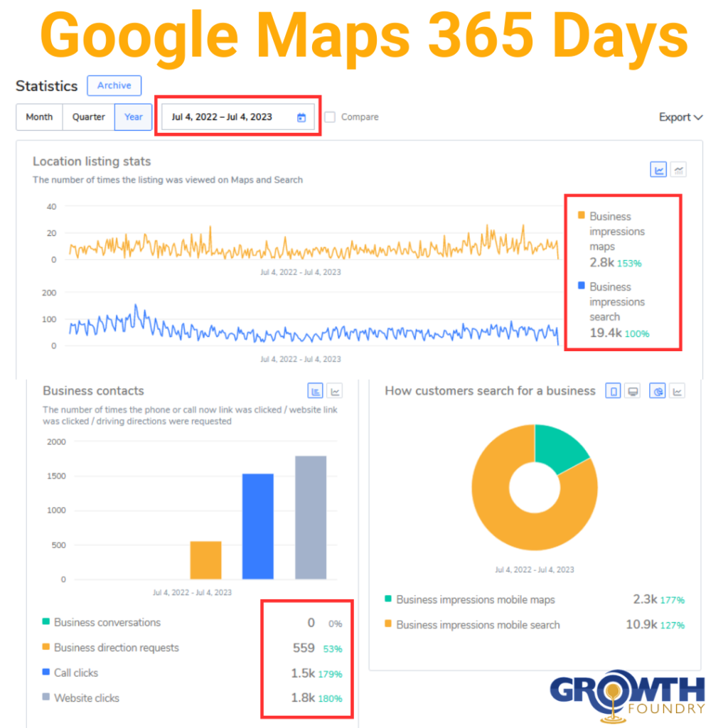Click the Growth Foundry logo
The image size is (728, 728).
click(x=628, y=695)
